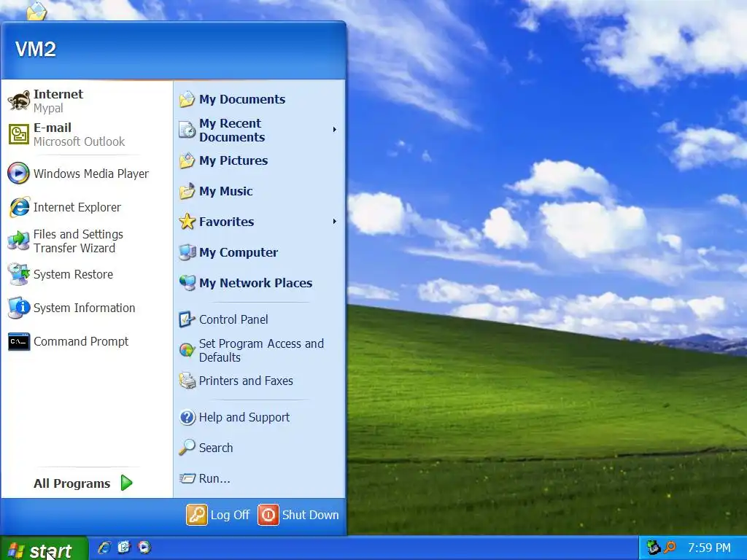747x560 pixels.
Task: Open My Recent Documents icon
Action: [187, 130]
